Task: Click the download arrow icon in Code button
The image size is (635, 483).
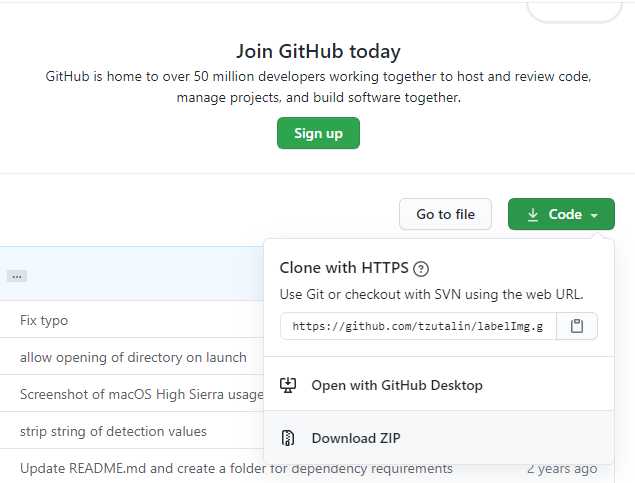Action: pyautogui.click(x=533, y=215)
